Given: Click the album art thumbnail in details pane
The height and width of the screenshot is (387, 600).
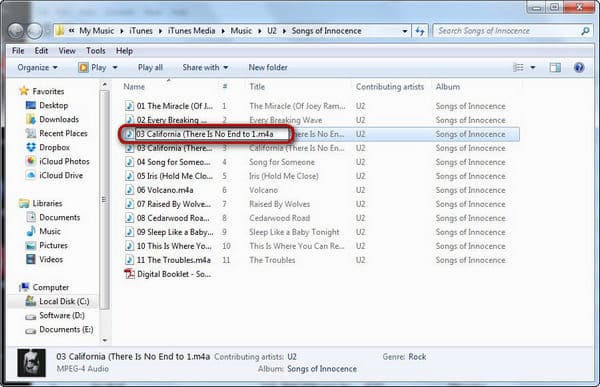Looking at the screenshot, I should 31,363.
